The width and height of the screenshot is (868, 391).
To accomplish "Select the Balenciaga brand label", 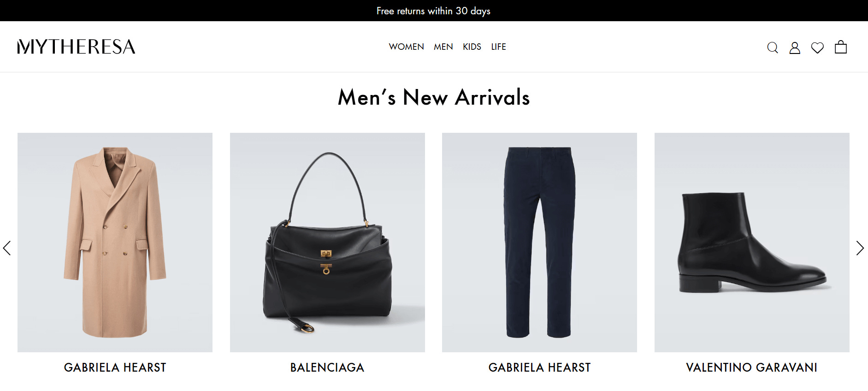I will point(327,367).
